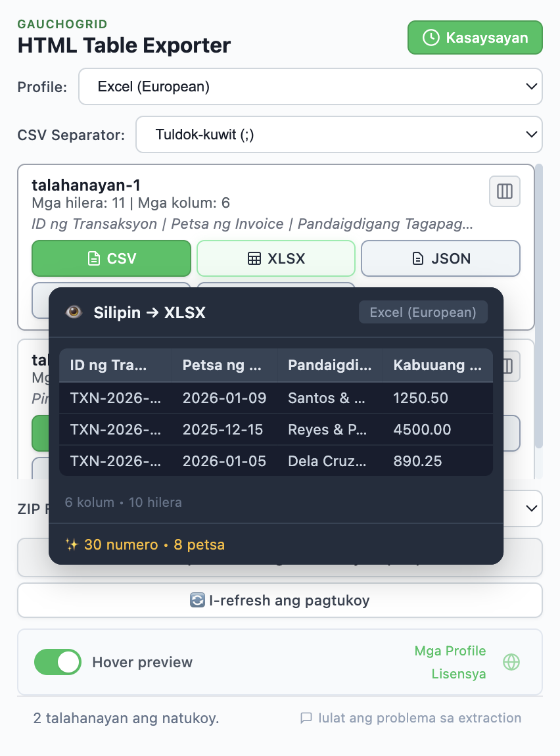This screenshot has width=560, height=756.
Task: Open the Profile dropdown
Action: tap(310, 86)
